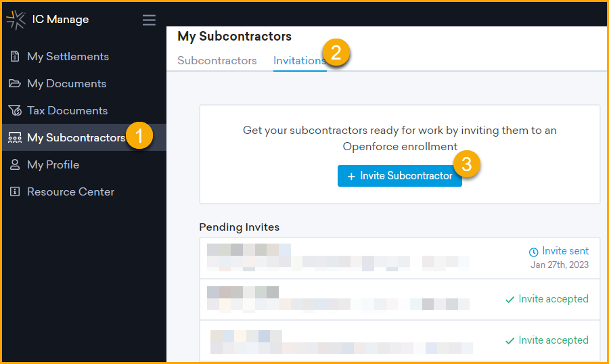Click the My Settlements receipt icon
Viewport: 609px width, 364px height.
pyautogui.click(x=15, y=56)
